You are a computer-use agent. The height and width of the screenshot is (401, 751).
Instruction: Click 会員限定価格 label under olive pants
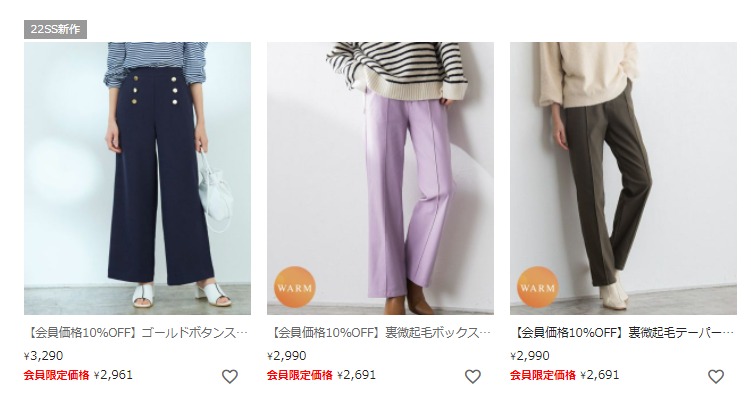[543, 375]
